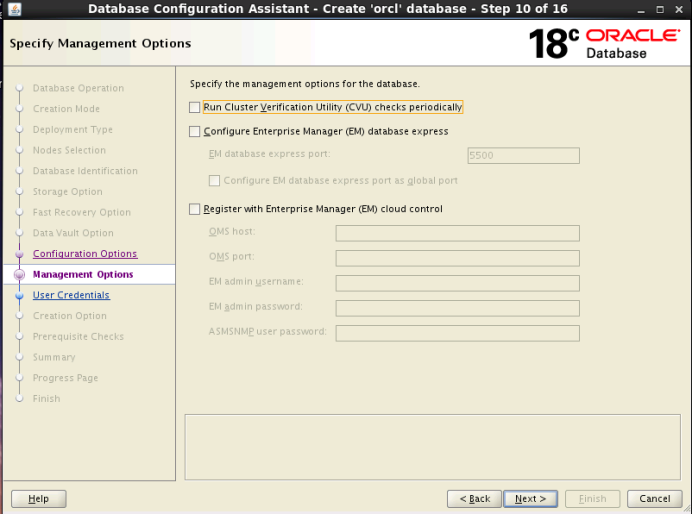Select the Storage Option step
693x515 pixels.
coord(68,192)
